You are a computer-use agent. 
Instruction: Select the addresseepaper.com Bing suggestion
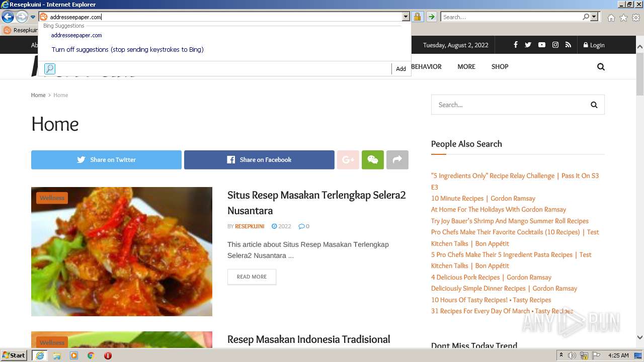(76, 35)
